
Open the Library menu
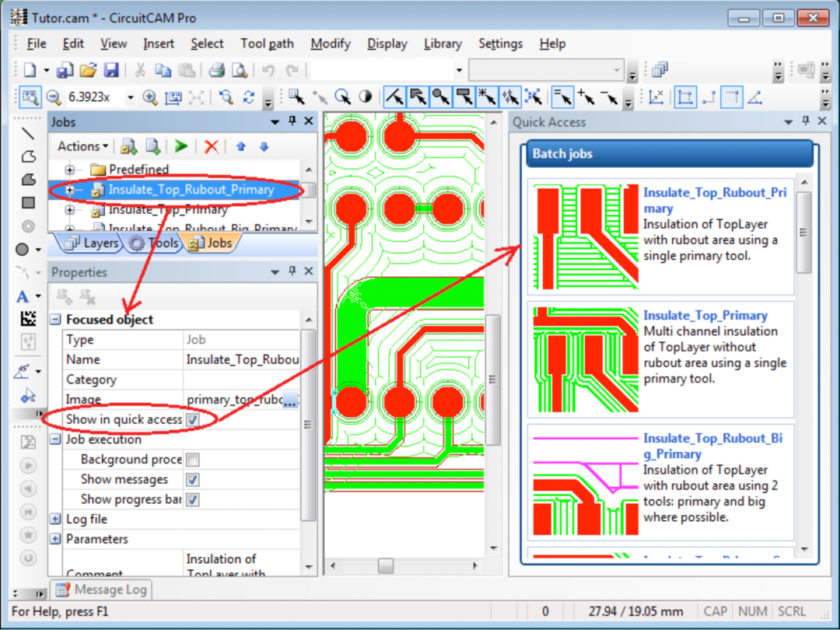click(x=443, y=44)
